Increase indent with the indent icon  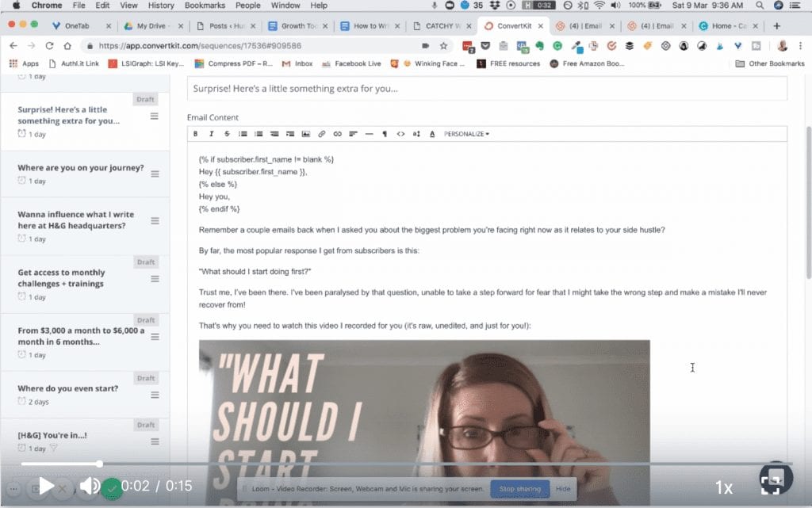(x=290, y=134)
